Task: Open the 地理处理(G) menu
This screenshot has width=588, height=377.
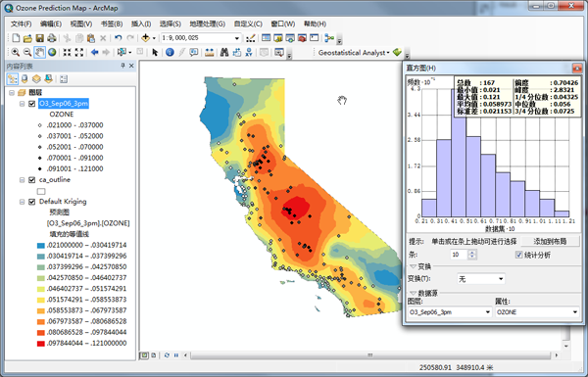Action: click(x=208, y=24)
